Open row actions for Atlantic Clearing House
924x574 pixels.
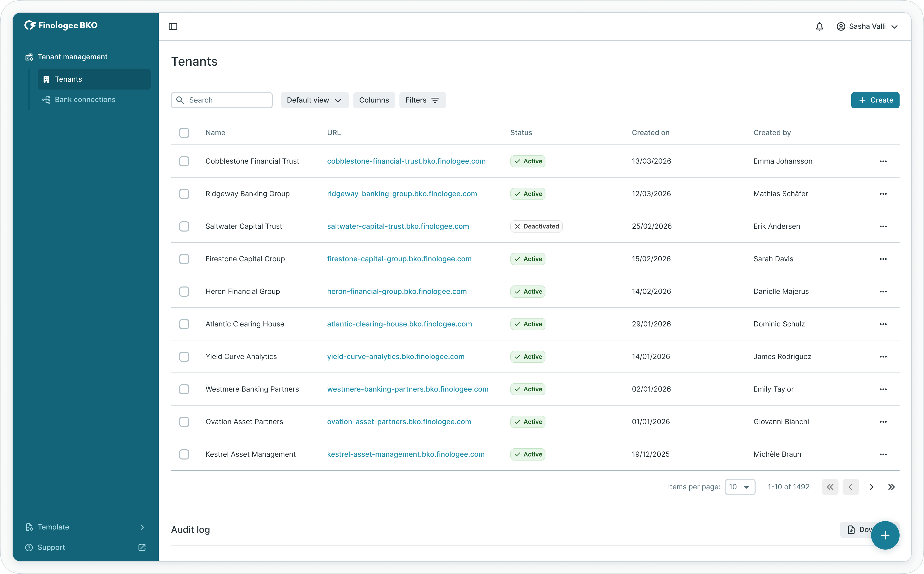click(883, 324)
